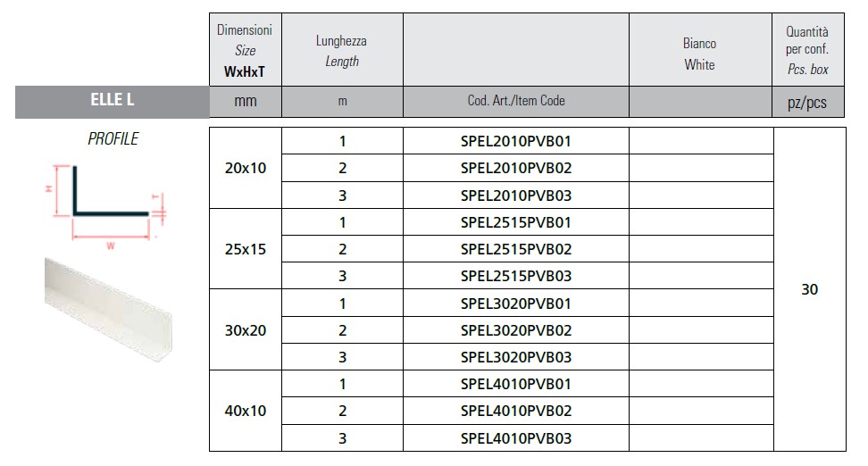Select item code SPEL2515PVB02
The height and width of the screenshot is (466, 868).
coord(516,249)
